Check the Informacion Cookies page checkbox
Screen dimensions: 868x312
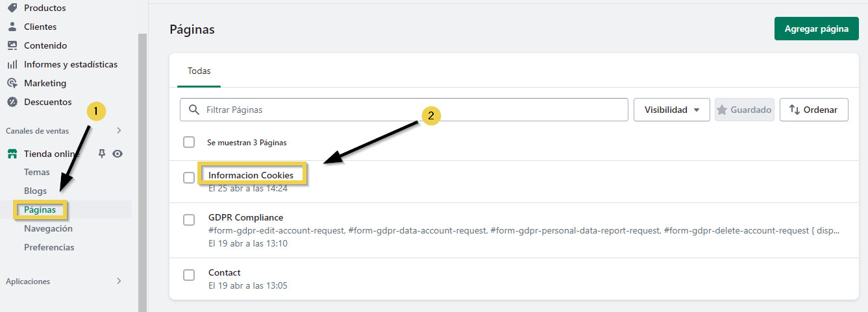point(189,178)
